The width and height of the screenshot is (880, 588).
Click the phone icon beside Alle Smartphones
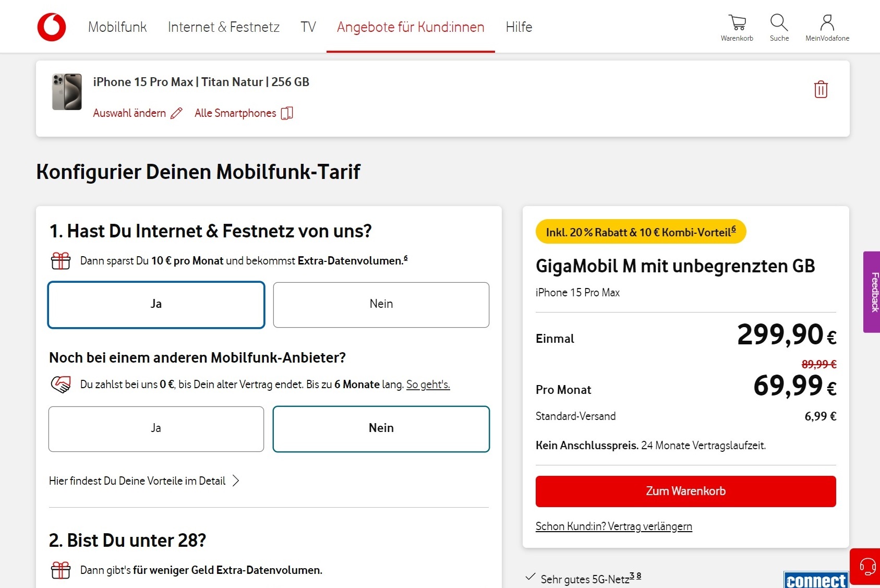click(x=287, y=113)
